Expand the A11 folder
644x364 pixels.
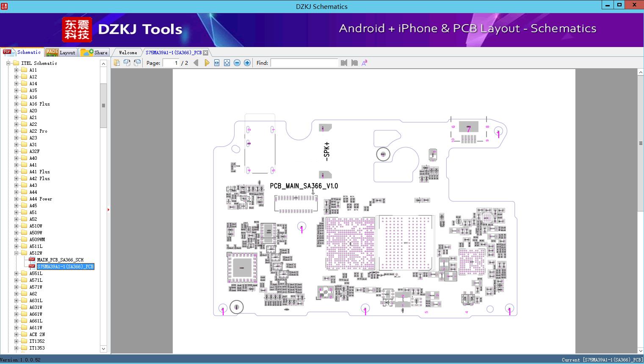[16, 70]
